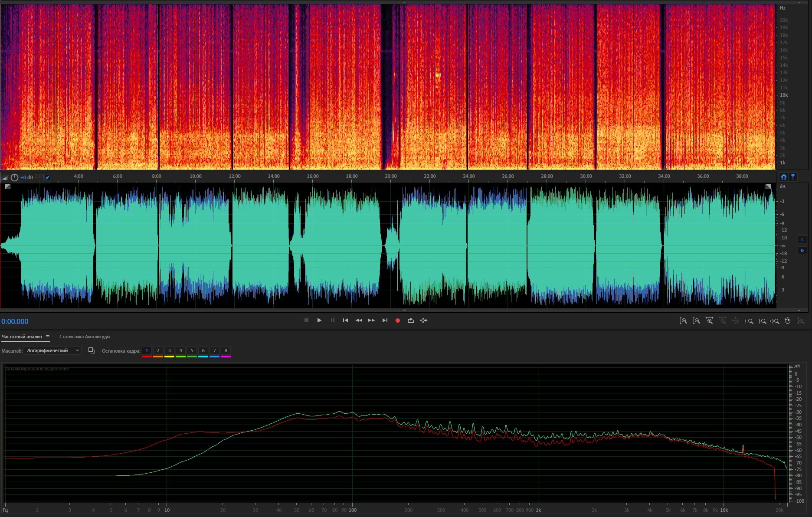Image resolution: width=812 pixels, height=517 pixels.
Task: Click the Zoom In Amplitude icon
Action: click(683, 321)
